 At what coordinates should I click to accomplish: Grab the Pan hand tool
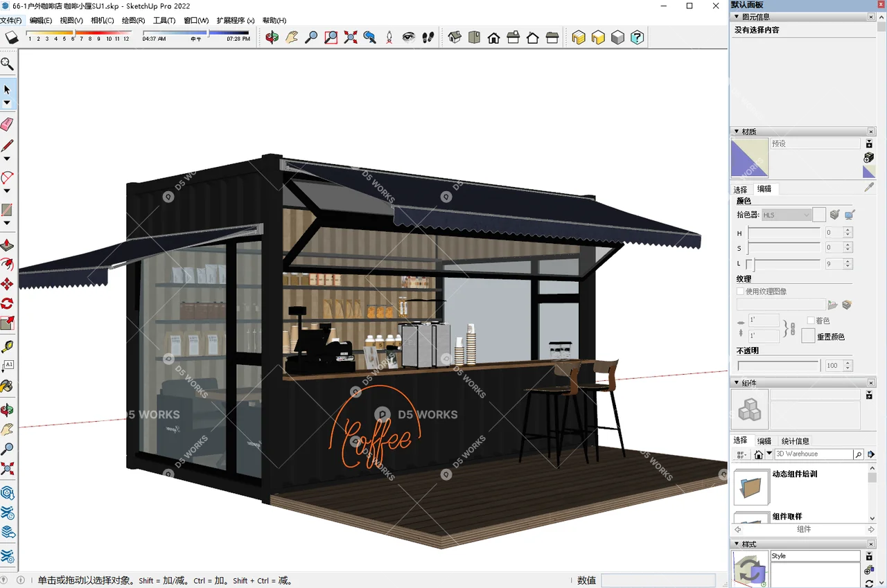click(8, 429)
